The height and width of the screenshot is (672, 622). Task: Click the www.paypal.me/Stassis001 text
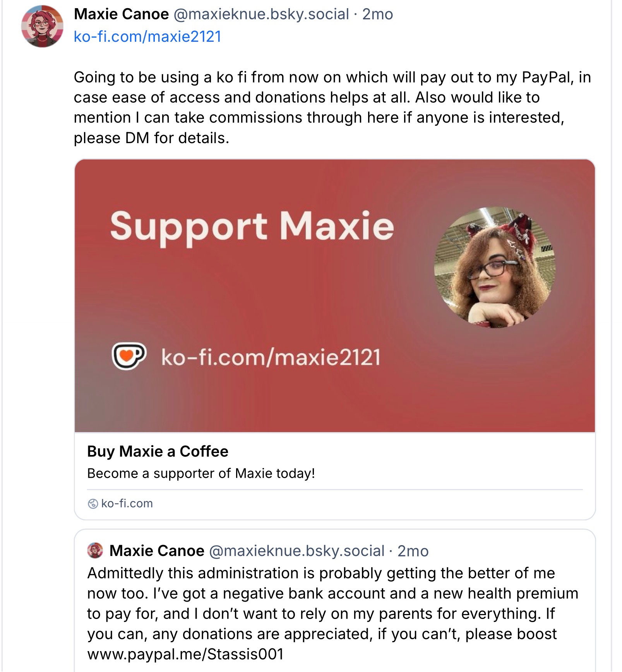185,654
